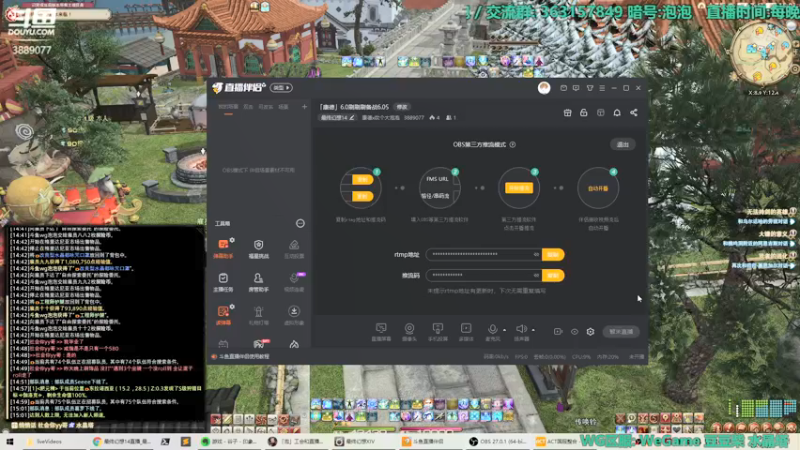Open the shield tool in the toolbox
Viewport: 800px width, 450px height.
pos(259,248)
